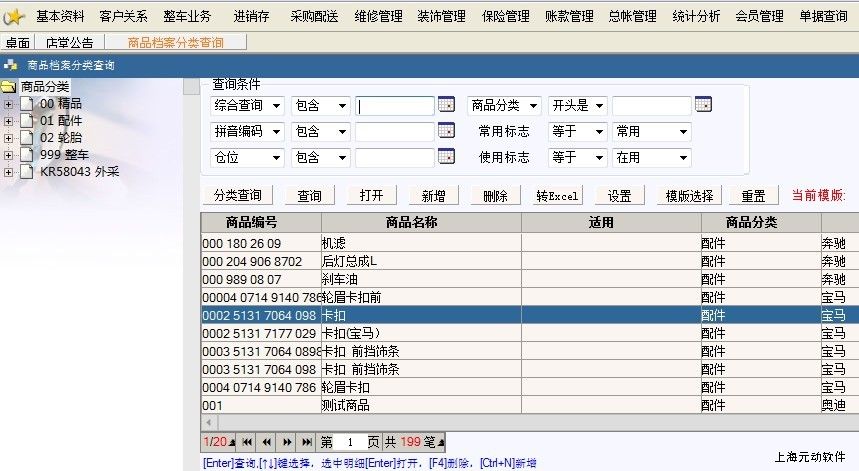Screen dimensions: 859x471
Task: Expand the 01 配件 tree node
Action: [x=9, y=121]
